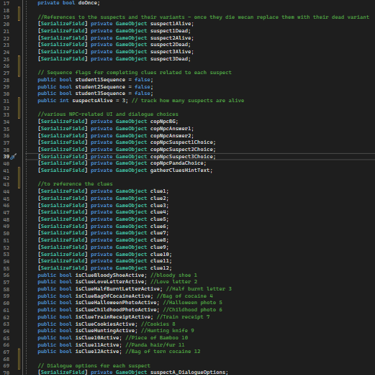Screen dimensions: 375x375
Task: Click the '//Hunting knife 9' comment
Action: 167,331
